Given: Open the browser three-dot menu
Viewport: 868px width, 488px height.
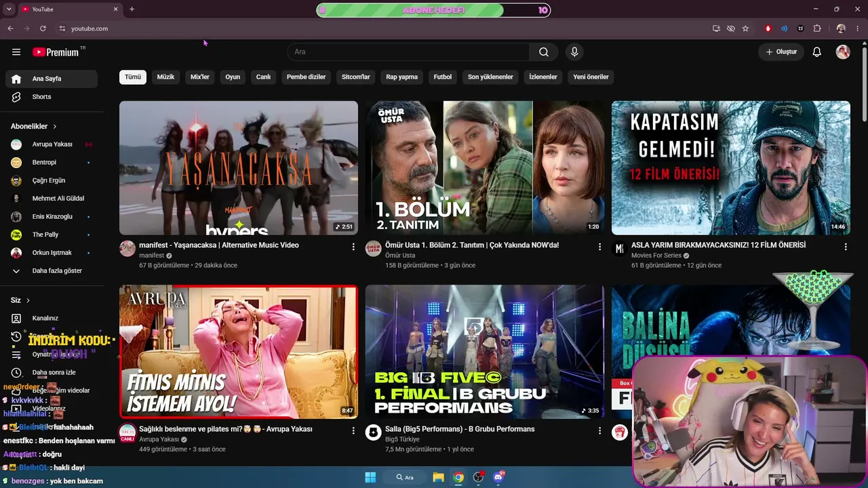Looking at the screenshot, I should [858, 28].
